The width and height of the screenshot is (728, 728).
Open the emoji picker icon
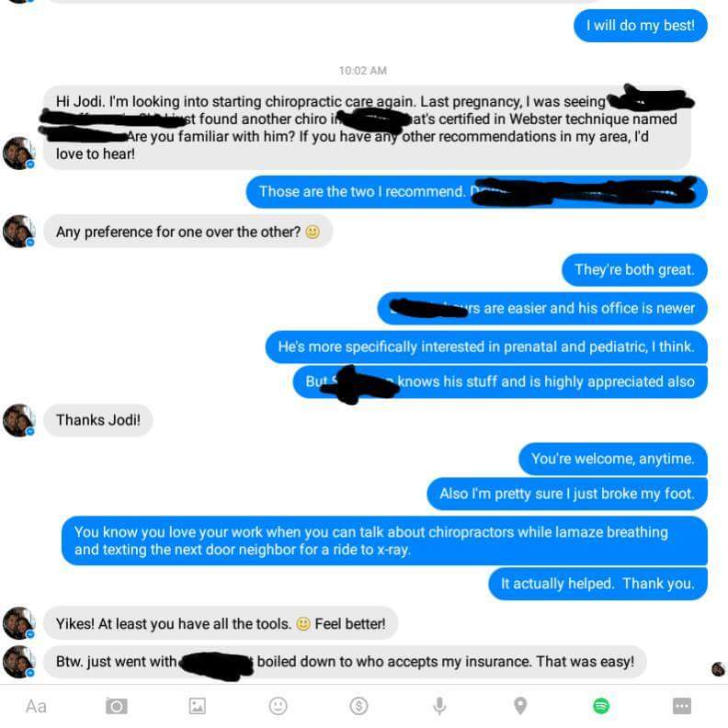pos(279,706)
